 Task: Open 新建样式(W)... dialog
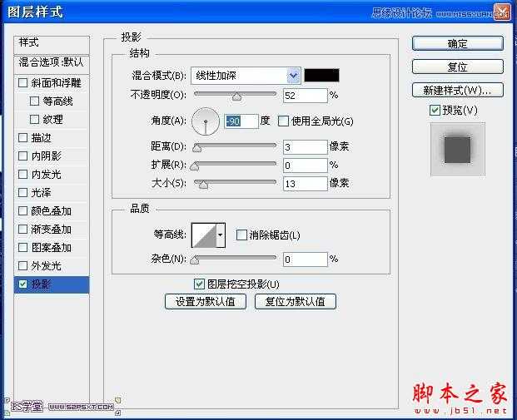pos(458,90)
